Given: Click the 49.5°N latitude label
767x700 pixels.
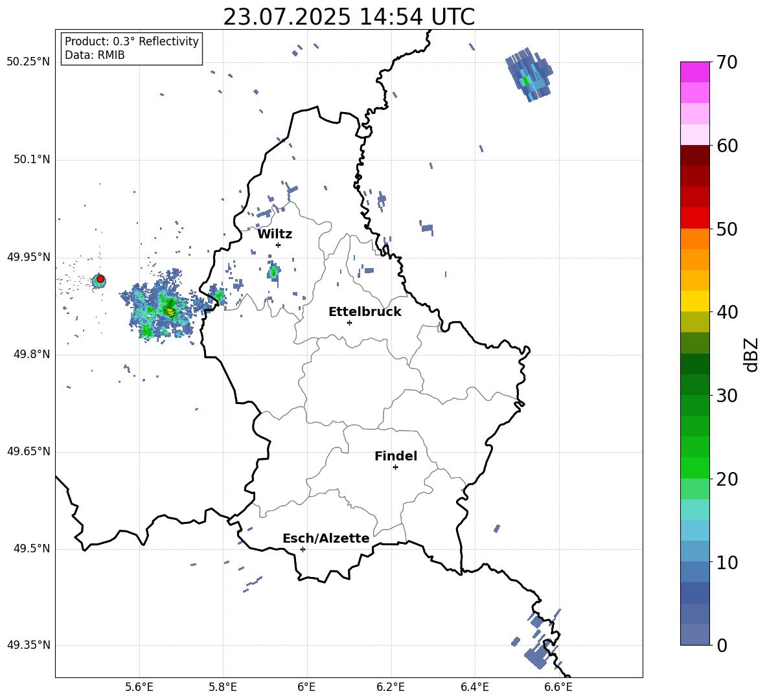Looking at the screenshot, I should [x=32, y=548].
